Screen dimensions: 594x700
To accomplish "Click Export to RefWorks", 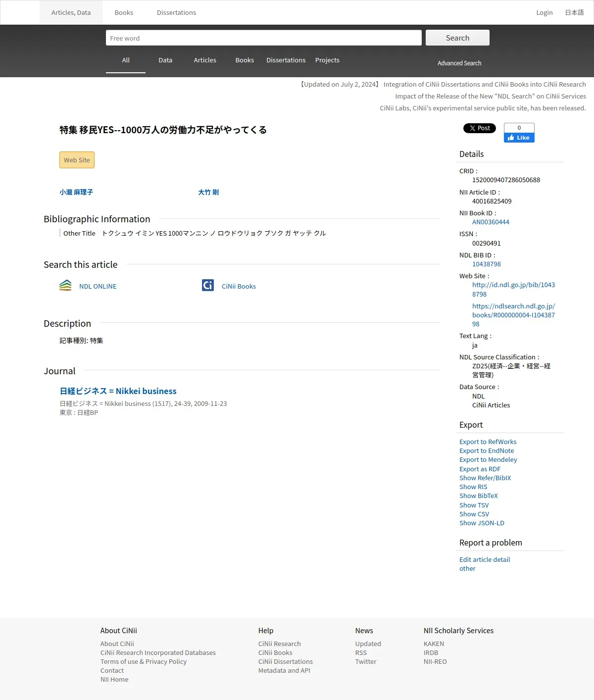I will [x=488, y=442].
